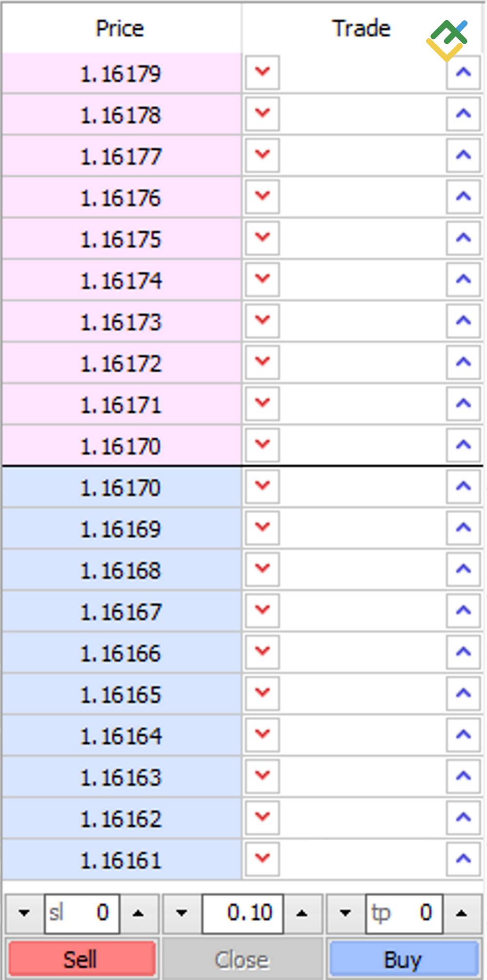487x980 pixels.
Task: Decrease the stop loss value
Action: tap(24, 913)
